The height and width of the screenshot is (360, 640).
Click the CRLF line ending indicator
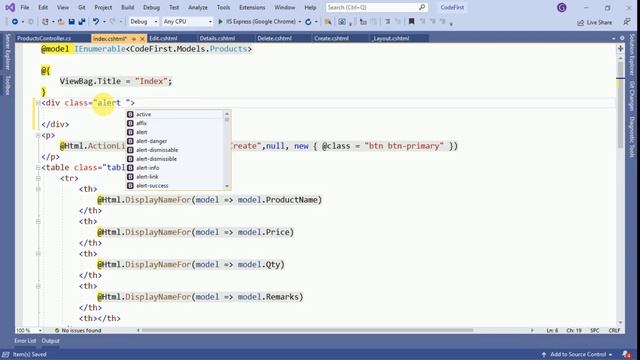614,330
